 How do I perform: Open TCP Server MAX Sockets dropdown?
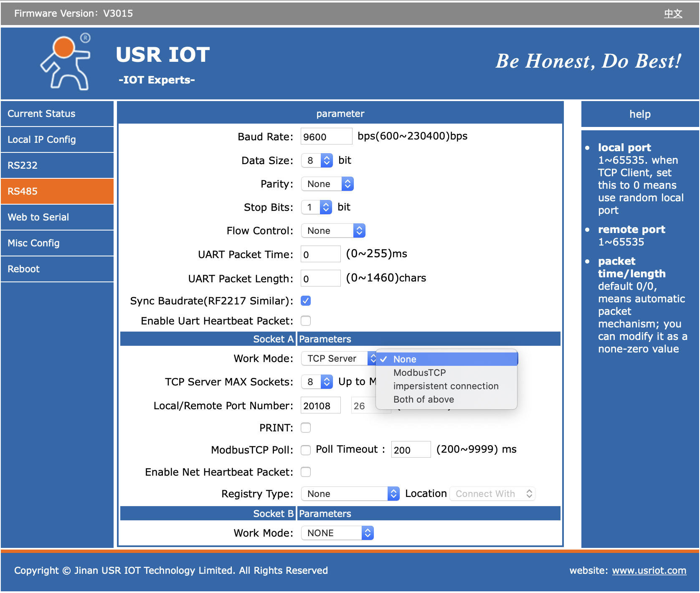317,382
